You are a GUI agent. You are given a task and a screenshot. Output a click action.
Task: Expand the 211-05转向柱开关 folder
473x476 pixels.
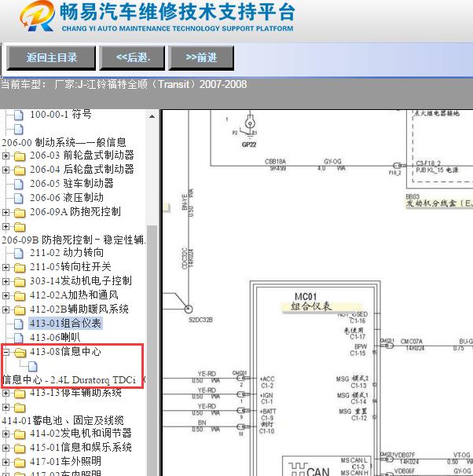(5, 267)
